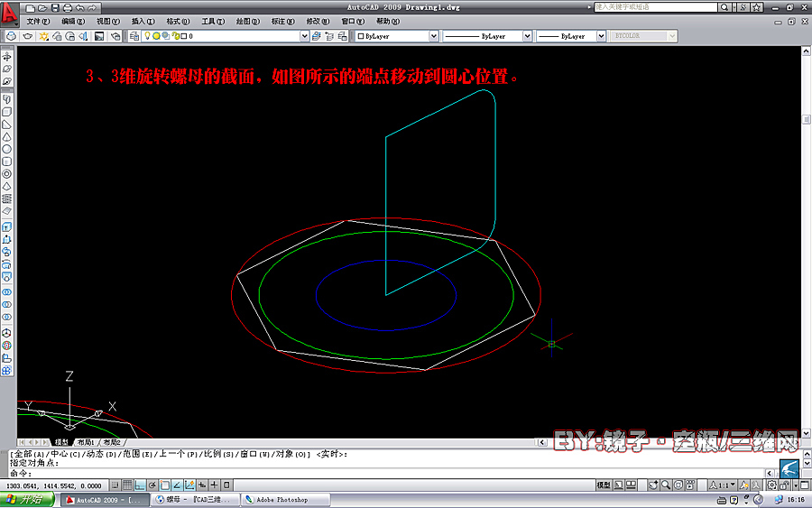Click the Zoom magnifier icon in status bar

[x=666, y=485]
